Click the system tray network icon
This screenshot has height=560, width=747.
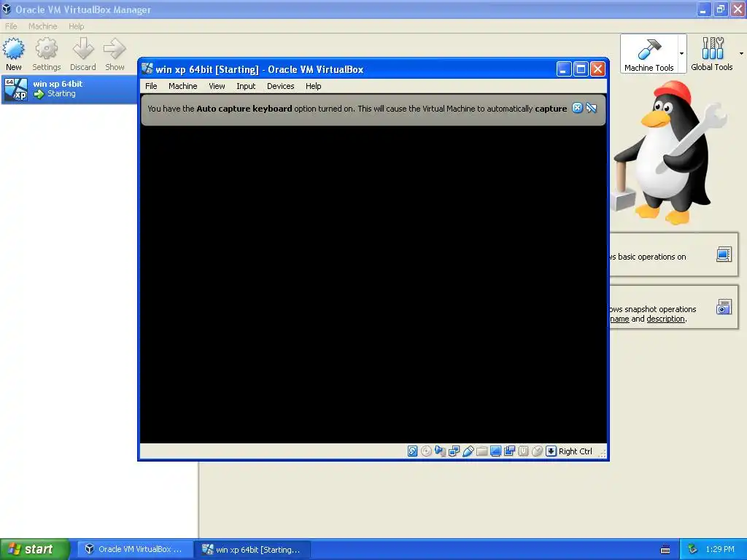[693, 549]
